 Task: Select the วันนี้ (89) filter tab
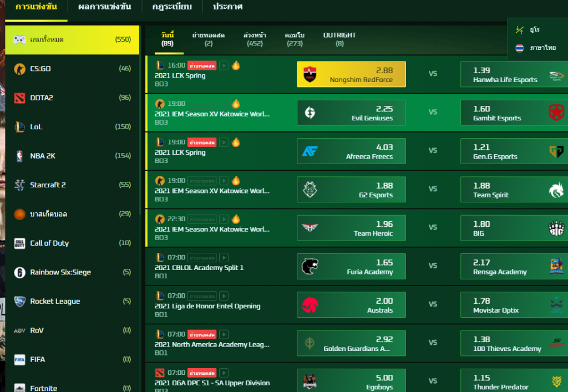(x=167, y=39)
